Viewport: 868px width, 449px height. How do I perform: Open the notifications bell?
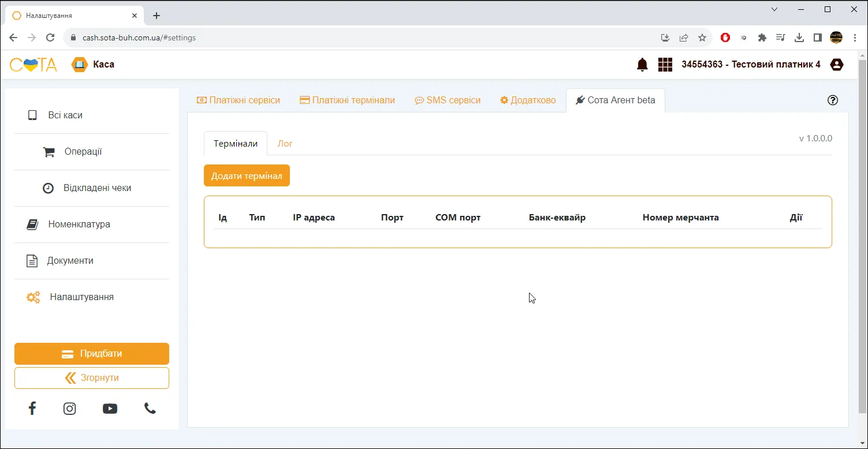(642, 65)
